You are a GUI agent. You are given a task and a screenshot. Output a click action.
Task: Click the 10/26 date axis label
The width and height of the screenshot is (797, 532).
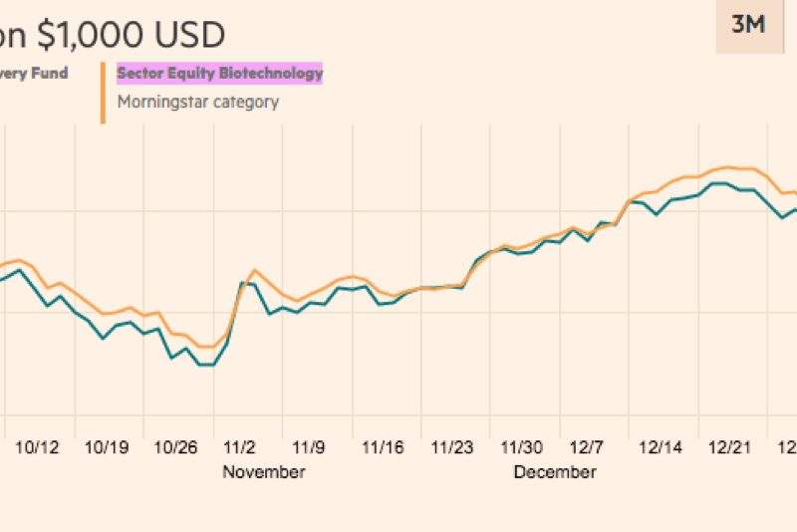pos(175,447)
